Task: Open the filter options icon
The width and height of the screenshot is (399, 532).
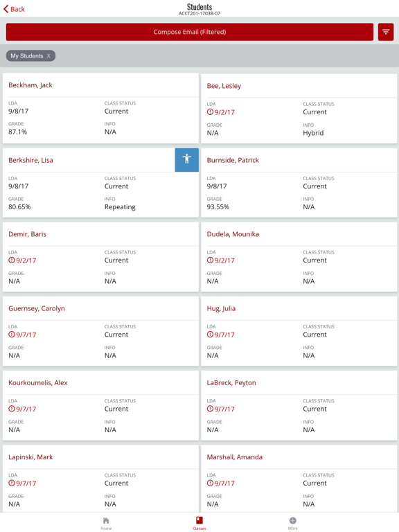Action: click(386, 32)
